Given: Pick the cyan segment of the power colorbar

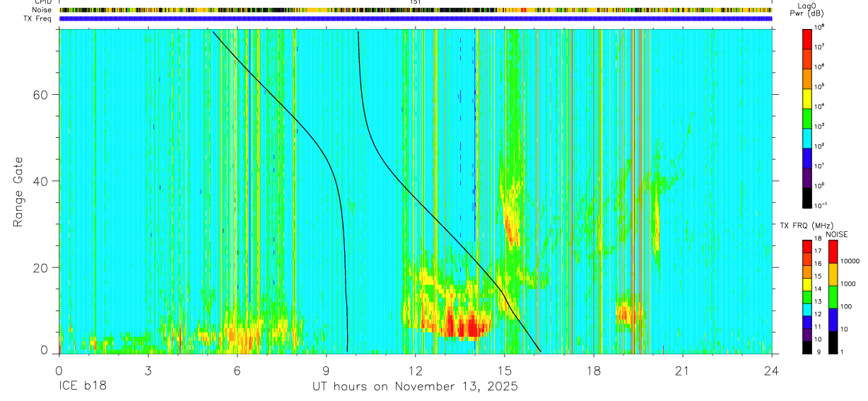Looking at the screenshot, I should (x=807, y=138).
